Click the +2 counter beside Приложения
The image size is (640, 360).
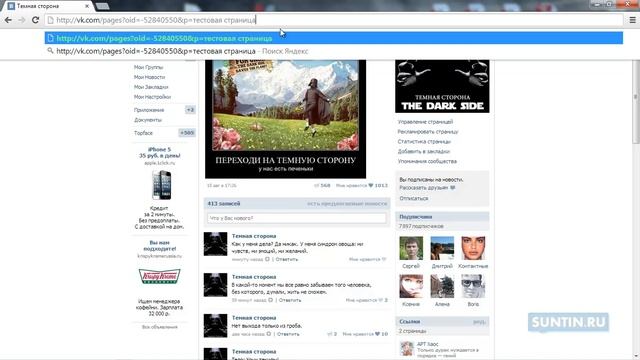190,110
